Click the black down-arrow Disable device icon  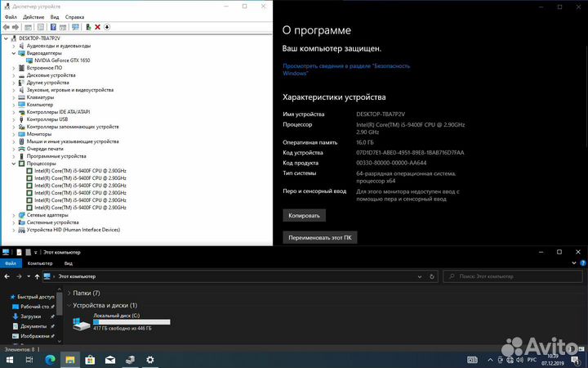tap(107, 27)
